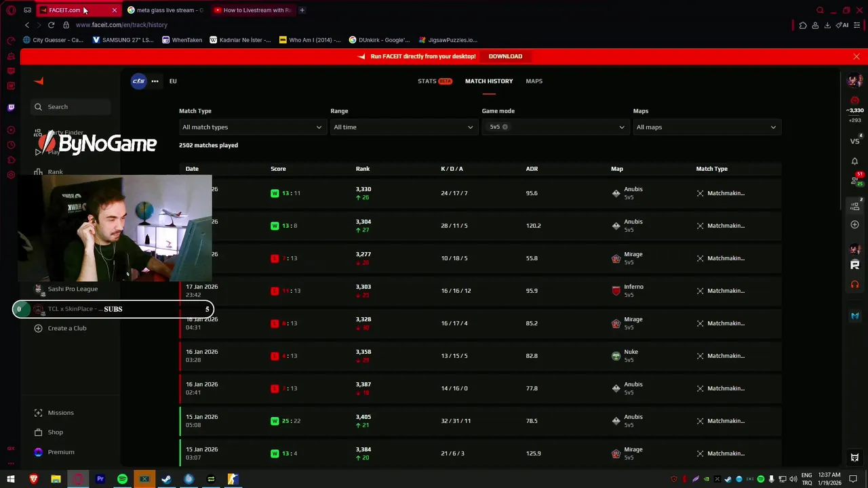Click Create a Club
The width and height of the screenshot is (868, 488).
[60, 328]
